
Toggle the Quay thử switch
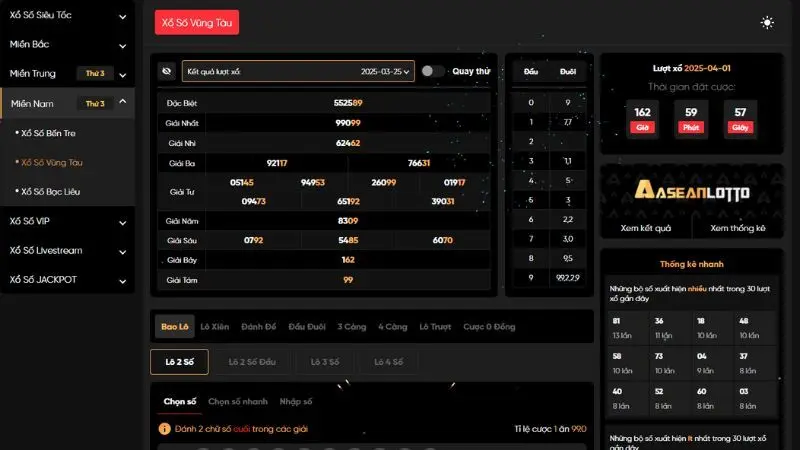coord(433,71)
